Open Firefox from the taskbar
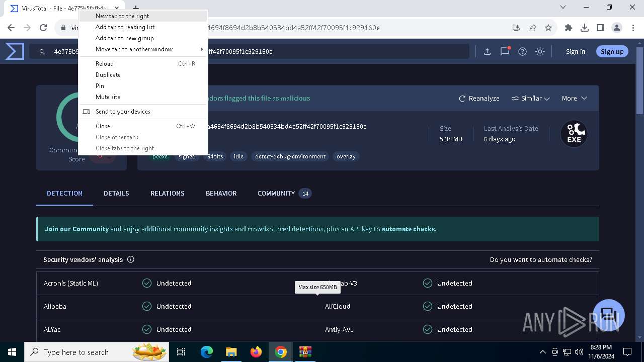Image resolution: width=644 pixels, height=362 pixels. 256,352
